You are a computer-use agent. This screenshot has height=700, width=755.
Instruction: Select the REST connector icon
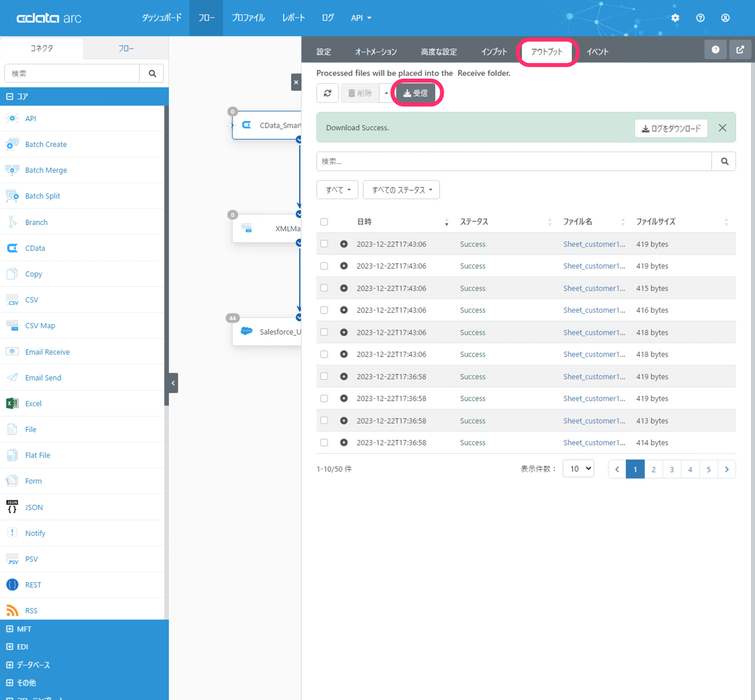pyautogui.click(x=12, y=585)
